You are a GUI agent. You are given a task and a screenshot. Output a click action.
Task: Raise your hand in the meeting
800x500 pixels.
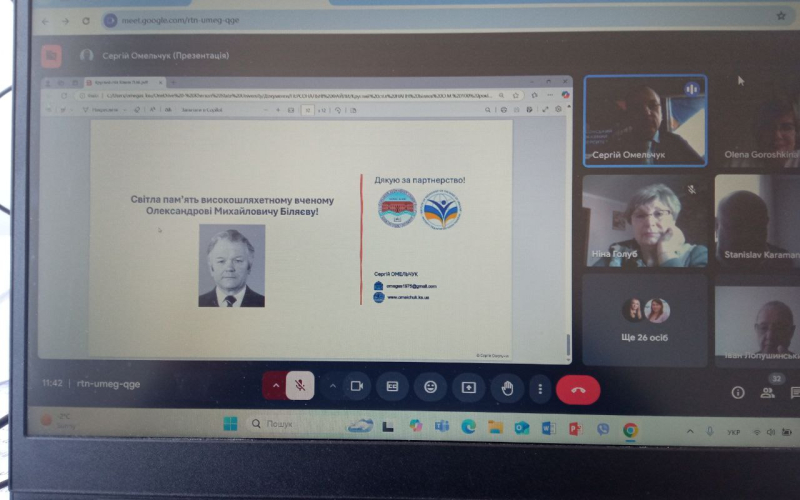point(507,388)
